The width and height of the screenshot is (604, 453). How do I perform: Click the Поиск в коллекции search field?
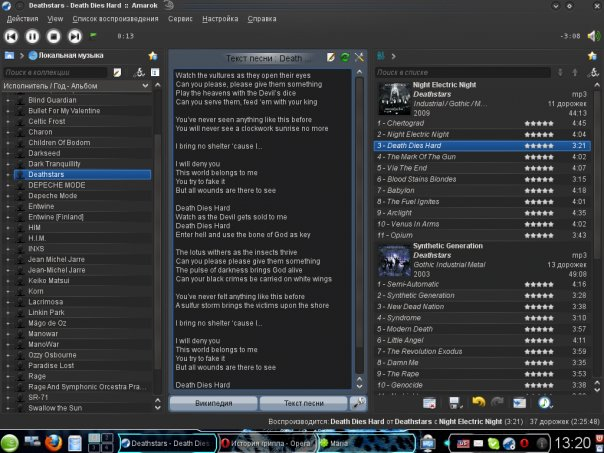55,72
